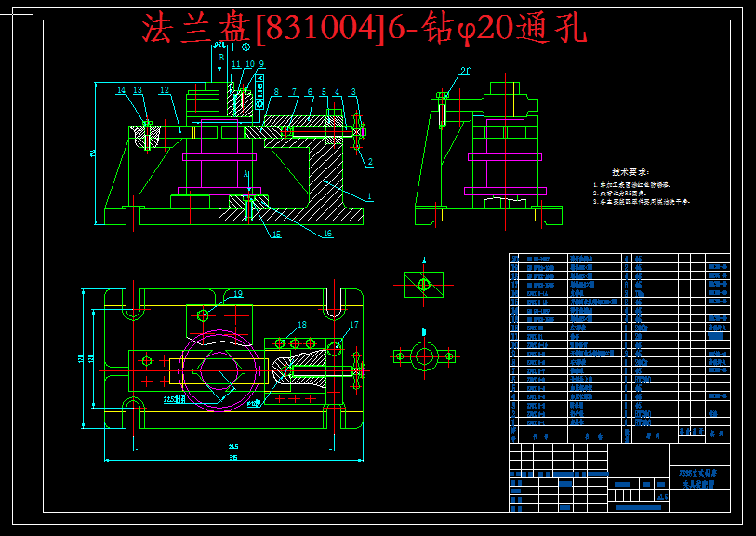The image size is (756, 536).
Task: Click the red drawing title "法兰盘[831004]6-钻φ20通孔"
Action: click(x=364, y=29)
